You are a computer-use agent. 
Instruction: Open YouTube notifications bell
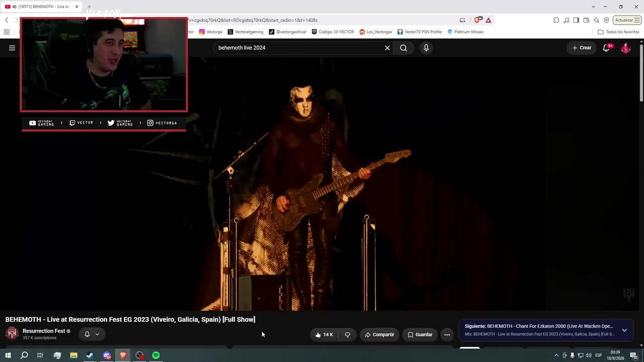[x=607, y=48]
